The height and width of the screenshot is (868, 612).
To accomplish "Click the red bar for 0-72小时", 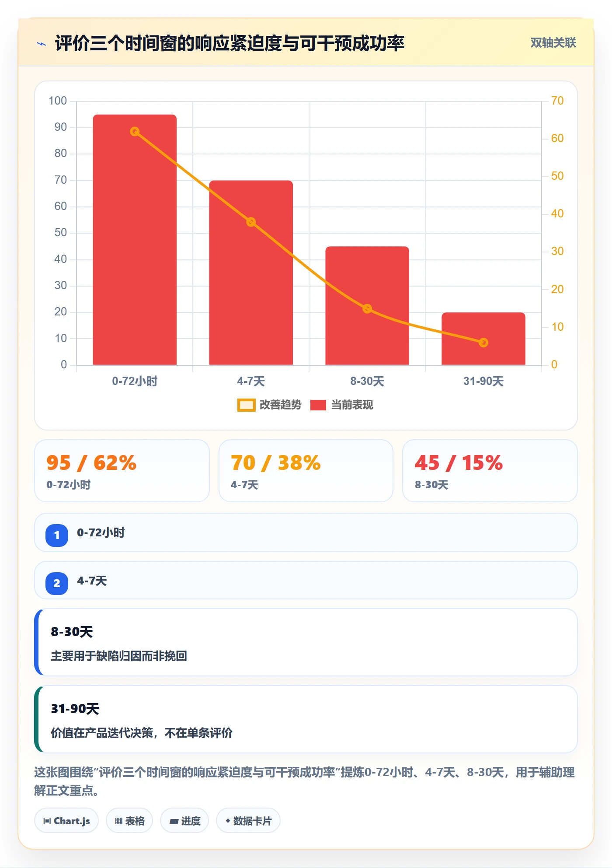I will tap(135, 240).
